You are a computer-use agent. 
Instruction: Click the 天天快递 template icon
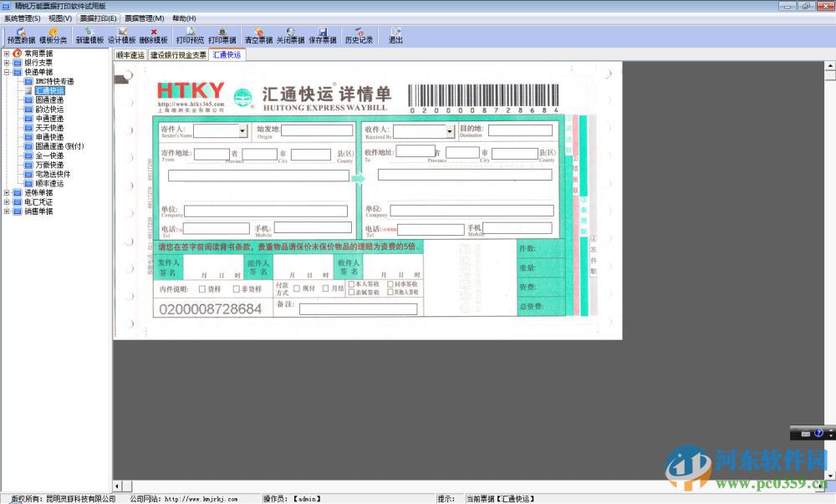[28, 128]
